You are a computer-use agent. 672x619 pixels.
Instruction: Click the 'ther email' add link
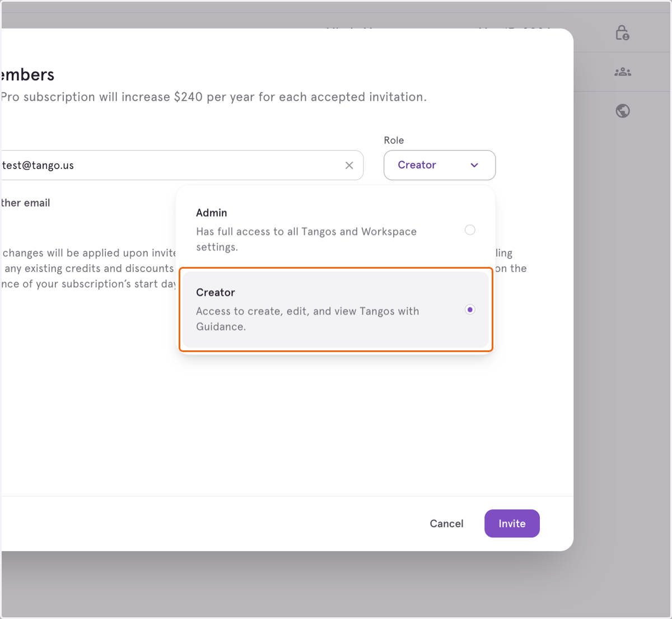pyautogui.click(x=25, y=203)
